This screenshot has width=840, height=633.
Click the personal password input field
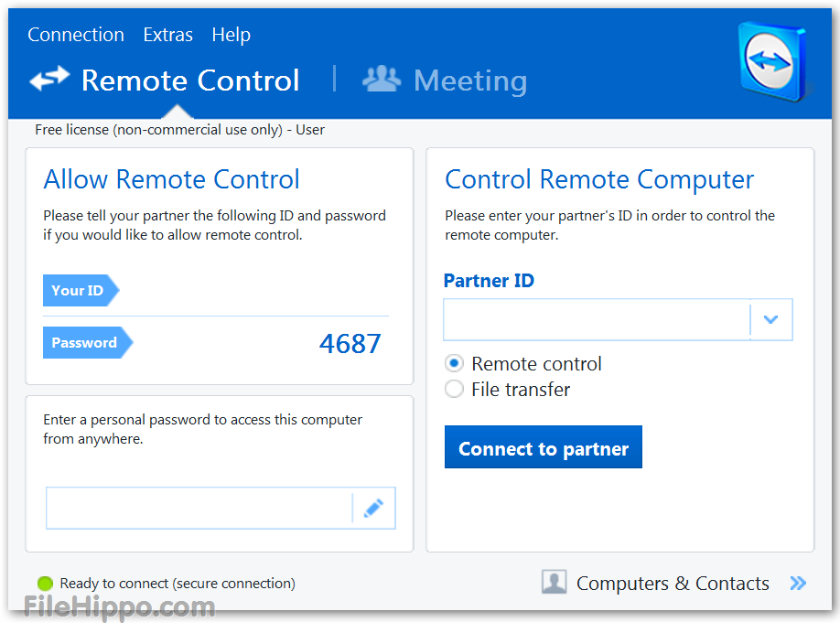click(x=199, y=509)
